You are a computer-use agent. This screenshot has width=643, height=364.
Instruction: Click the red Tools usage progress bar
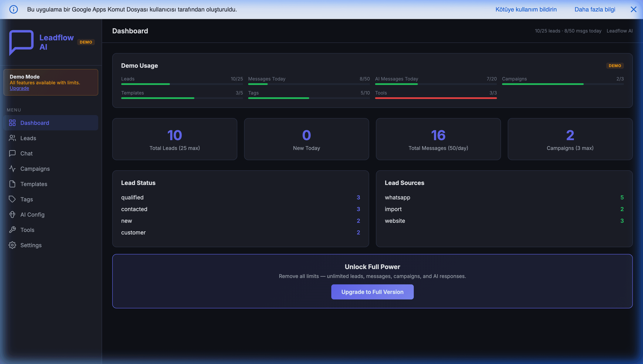point(435,98)
